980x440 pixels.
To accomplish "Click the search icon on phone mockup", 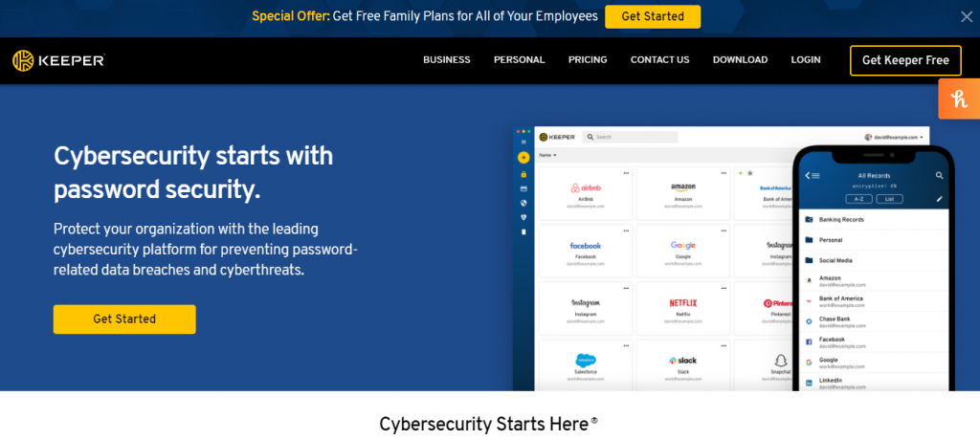I will click(x=939, y=176).
